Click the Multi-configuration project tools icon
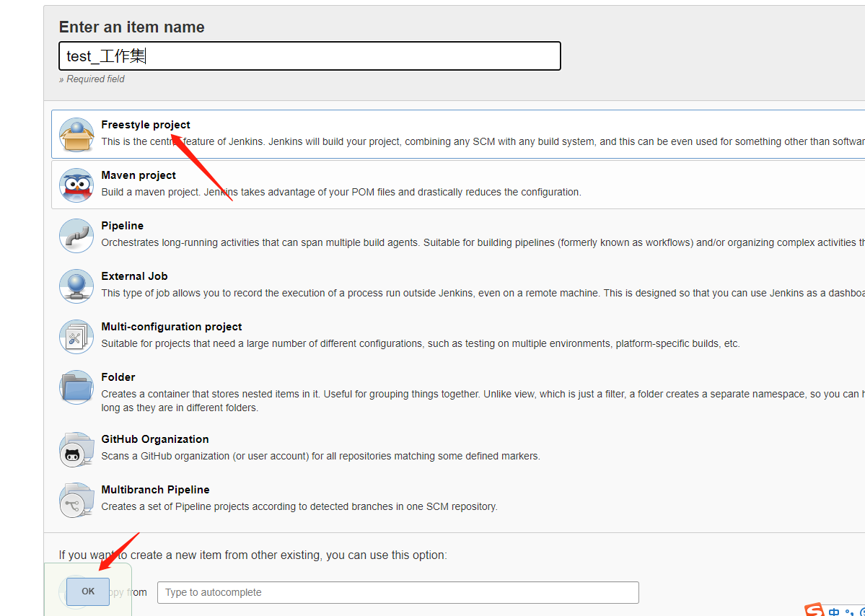The width and height of the screenshot is (865, 616). 76,336
